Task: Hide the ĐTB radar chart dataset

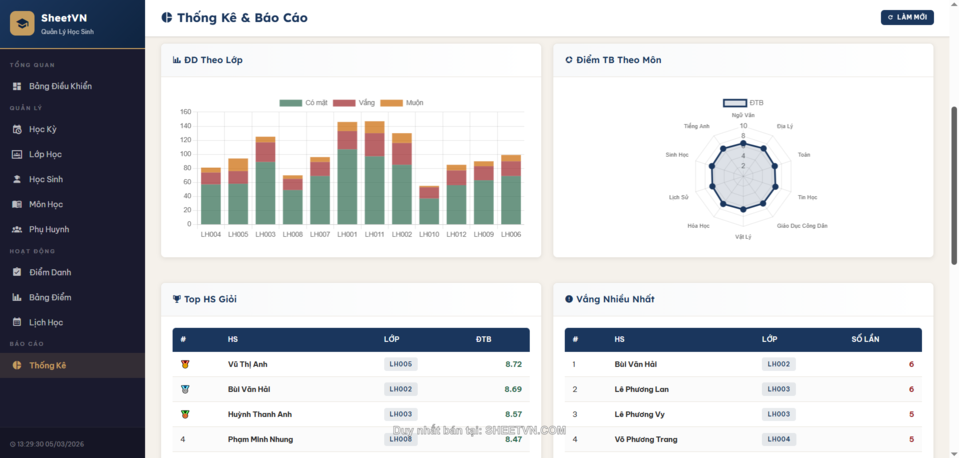Action: coord(742,103)
